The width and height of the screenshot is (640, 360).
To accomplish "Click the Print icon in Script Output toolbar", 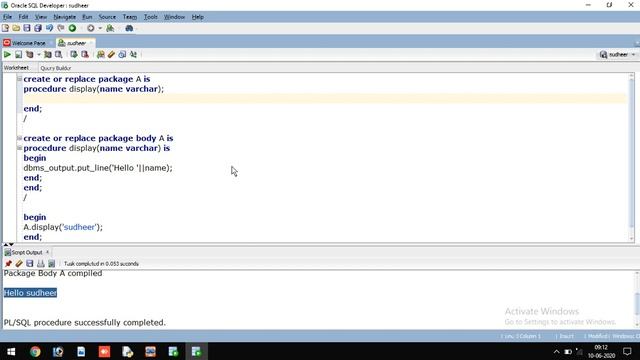I will (41, 264).
